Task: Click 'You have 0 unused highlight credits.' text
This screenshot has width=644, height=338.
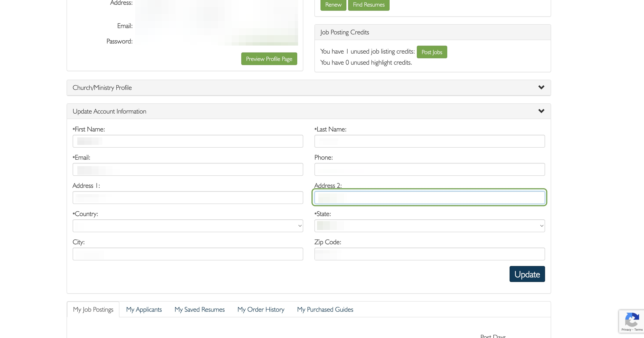Action: (366, 63)
